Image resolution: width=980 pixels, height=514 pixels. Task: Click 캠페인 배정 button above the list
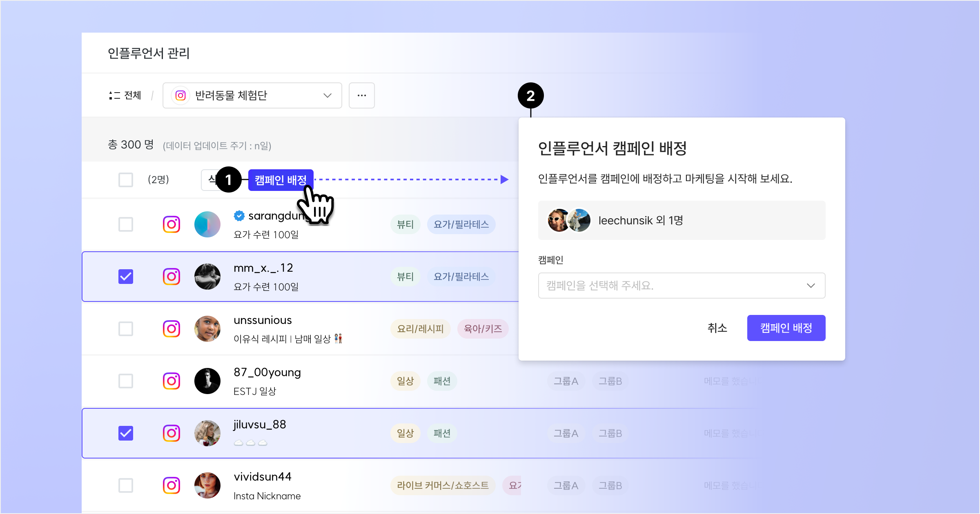[281, 180]
